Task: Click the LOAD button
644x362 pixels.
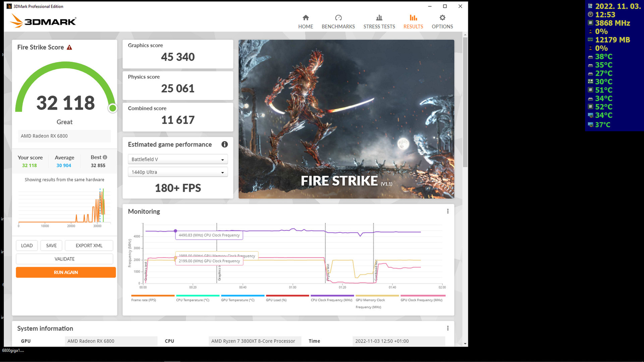Action: point(27,245)
